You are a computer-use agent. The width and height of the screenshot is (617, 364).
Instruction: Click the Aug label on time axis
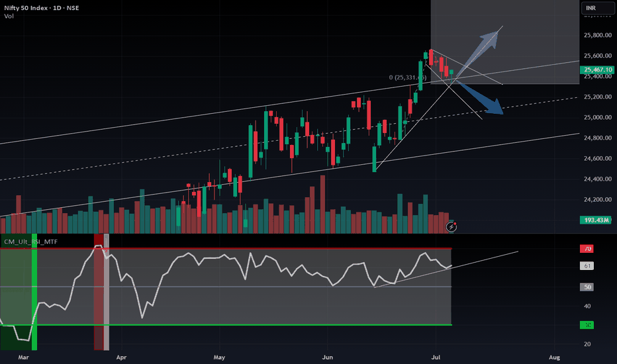pos(554,357)
